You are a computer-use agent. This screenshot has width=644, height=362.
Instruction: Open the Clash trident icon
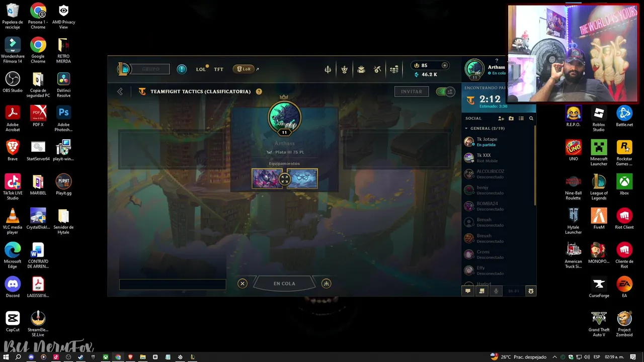point(328,69)
